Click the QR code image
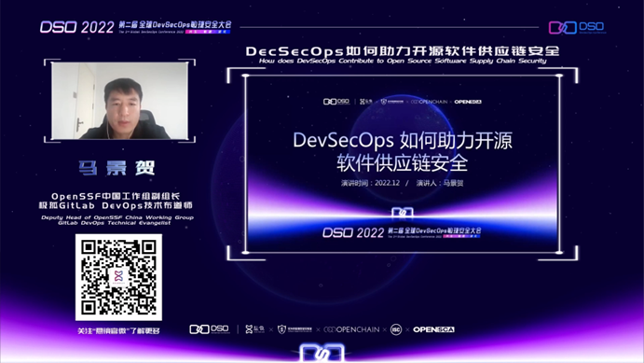The height and width of the screenshot is (363, 644). click(118, 277)
